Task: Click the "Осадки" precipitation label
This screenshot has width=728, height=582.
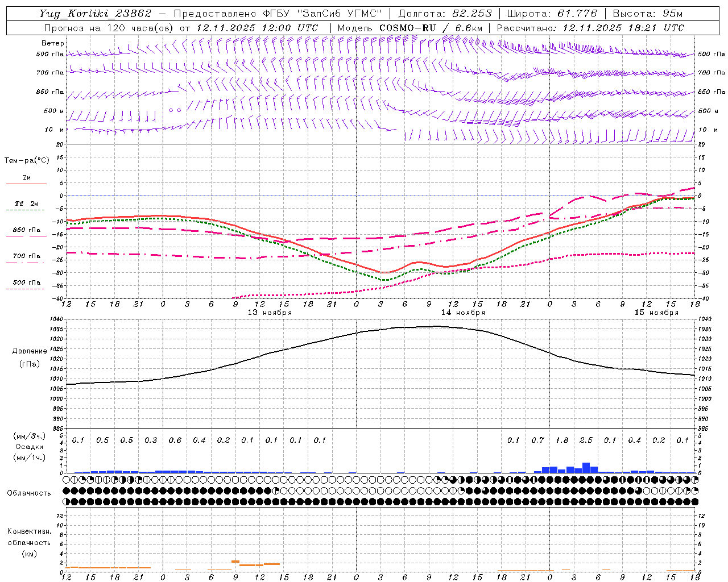Action: [30, 447]
